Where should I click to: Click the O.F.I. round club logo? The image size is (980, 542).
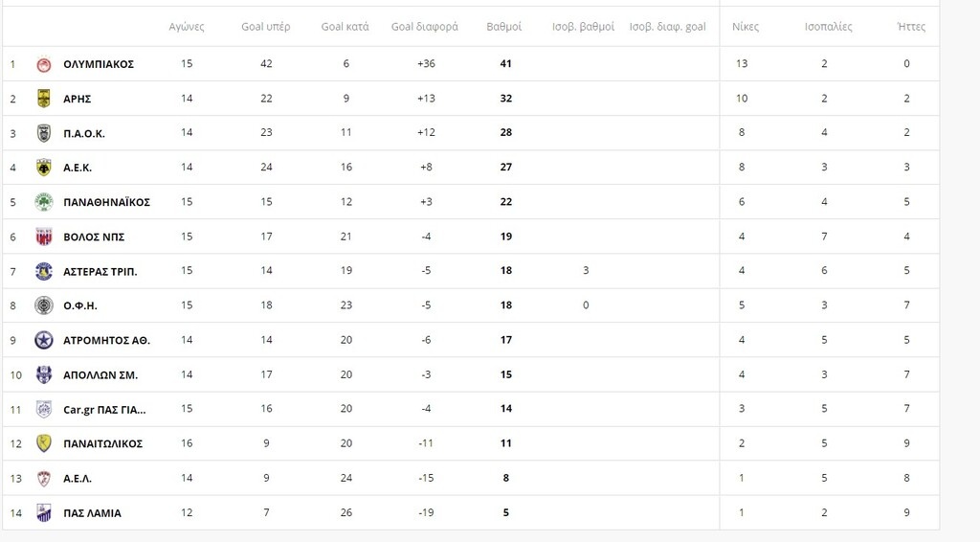[x=44, y=305]
